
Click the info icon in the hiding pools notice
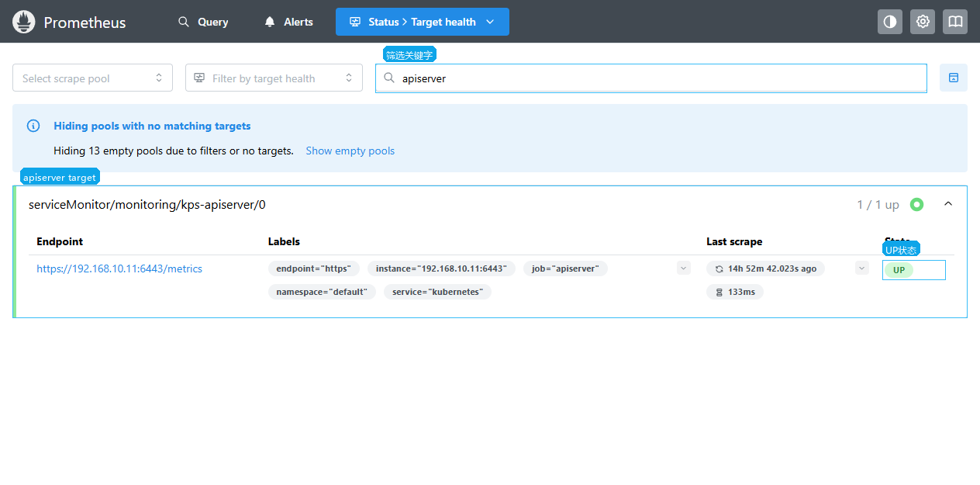click(x=33, y=126)
